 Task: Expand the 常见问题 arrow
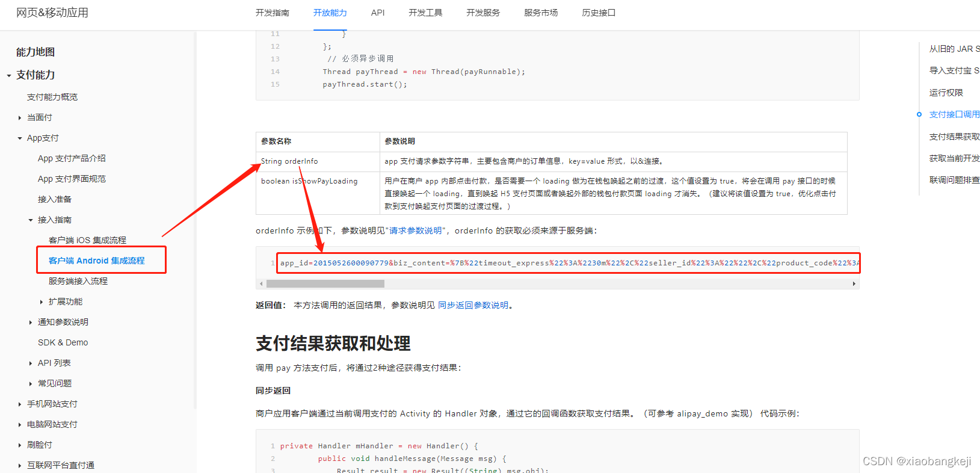pos(31,384)
